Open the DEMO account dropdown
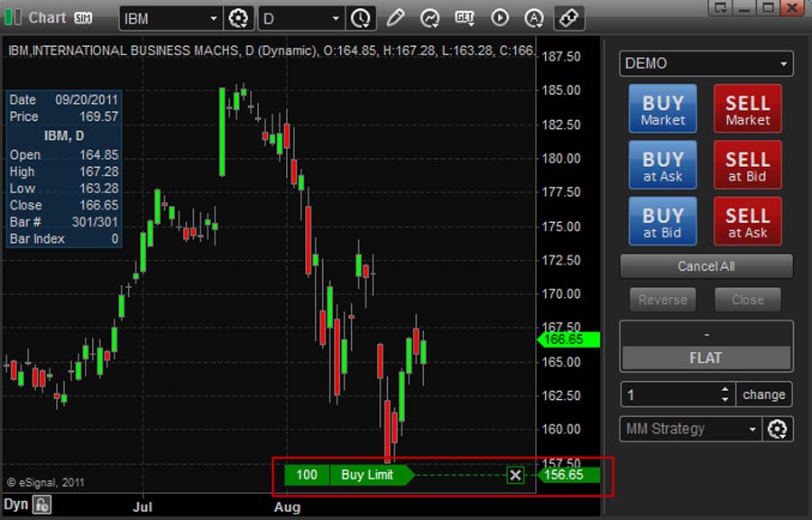The image size is (812, 520). click(x=706, y=64)
